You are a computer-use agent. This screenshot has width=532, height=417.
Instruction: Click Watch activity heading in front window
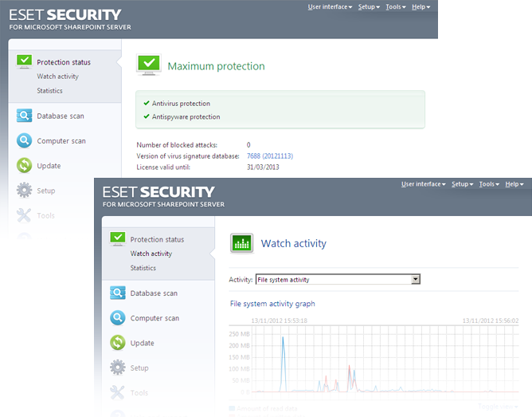tap(294, 243)
